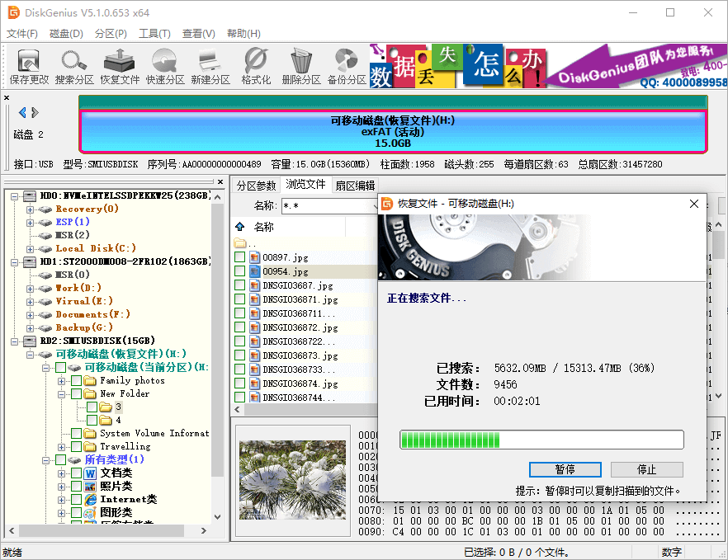This screenshot has width=728, height=560.
Task: Open the 搜索分区 search partition tool
Action: point(74,67)
